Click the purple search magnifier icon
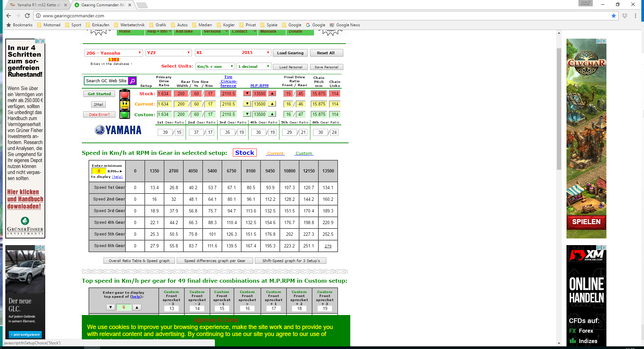Viewport: 644px width, 349px height. point(132,81)
